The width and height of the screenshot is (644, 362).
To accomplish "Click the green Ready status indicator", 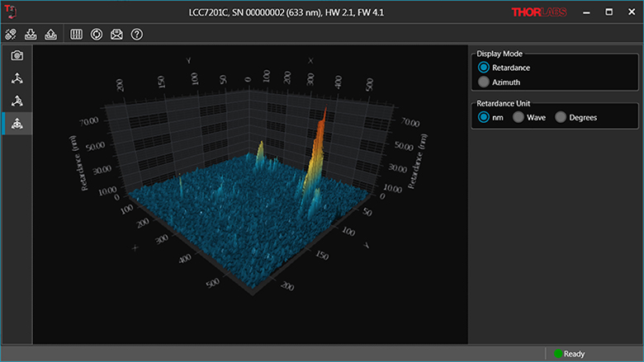I will click(x=558, y=354).
